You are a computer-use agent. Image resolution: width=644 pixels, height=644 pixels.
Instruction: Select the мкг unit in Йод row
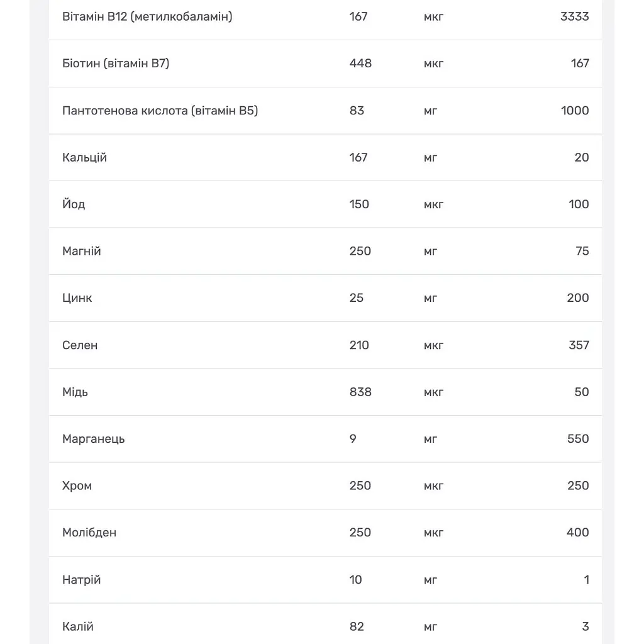point(434,204)
